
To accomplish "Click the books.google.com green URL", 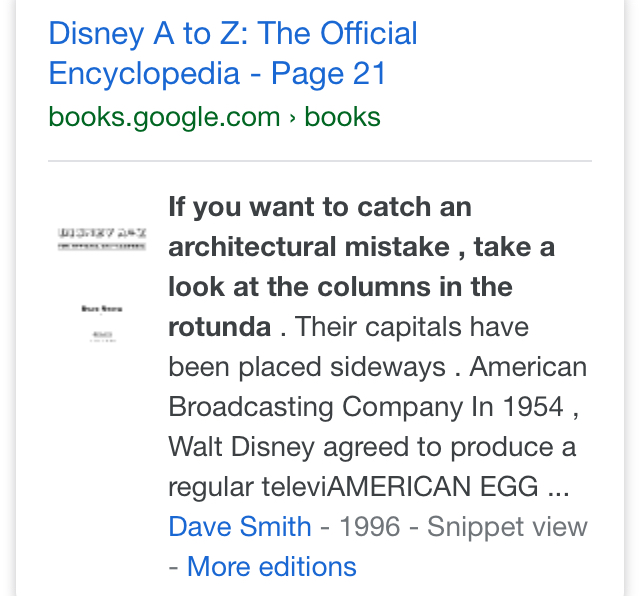I will (x=163, y=117).
